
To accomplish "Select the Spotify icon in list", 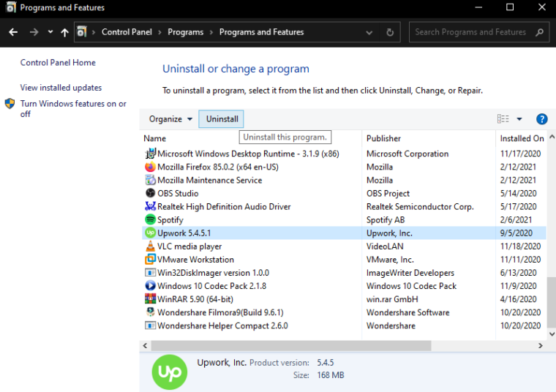I will coord(151,219).
